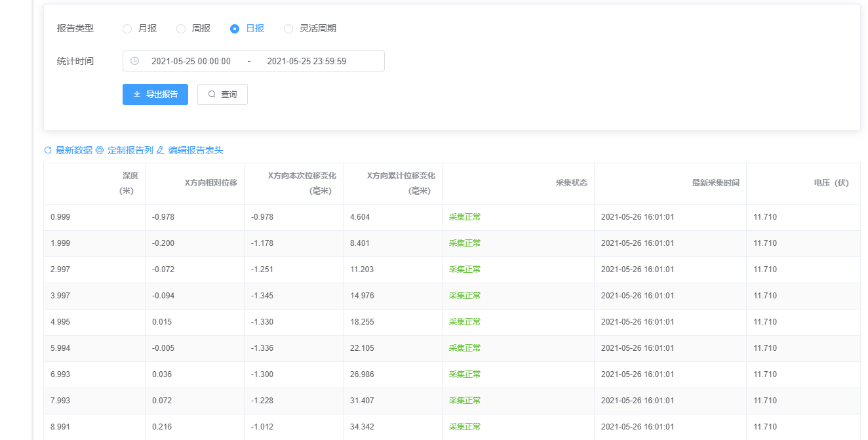Viewport: 868px width, 440px height.
Task: Click depth cell 8.991
Action: 60,427
